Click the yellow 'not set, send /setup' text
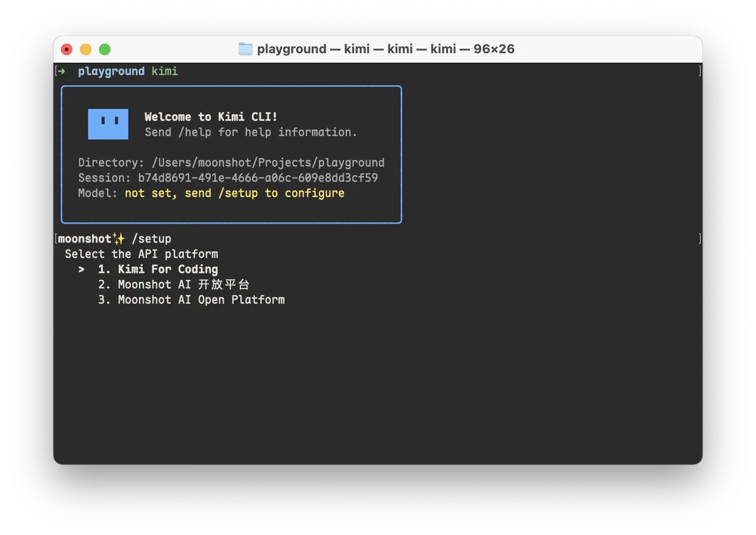 (234, 193)
